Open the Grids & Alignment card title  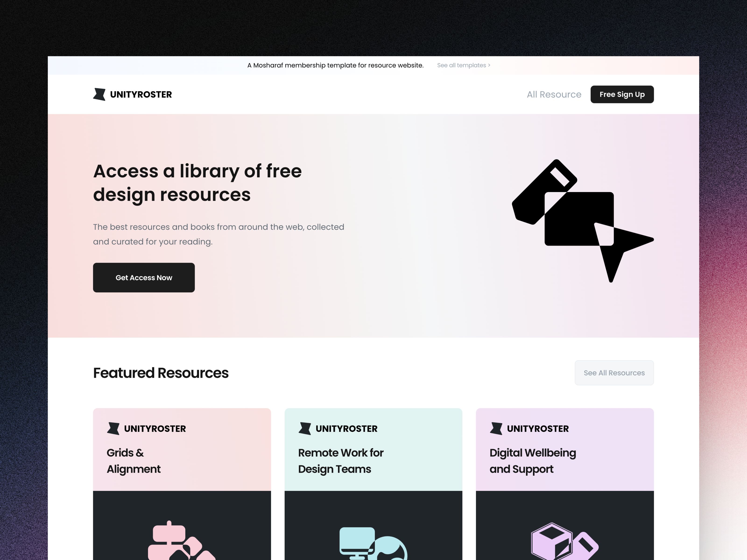coord(133,461)
